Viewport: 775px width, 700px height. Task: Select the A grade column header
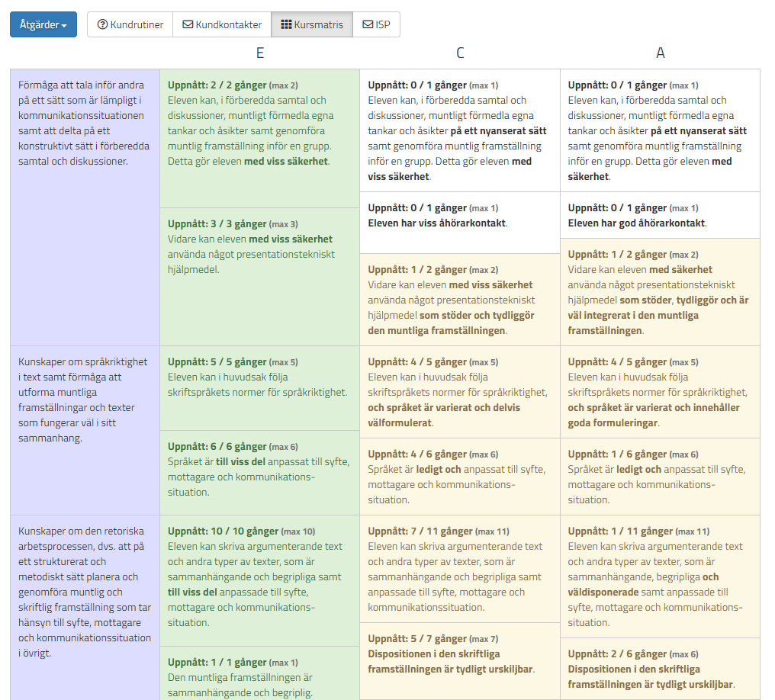[x=661, y=53]
